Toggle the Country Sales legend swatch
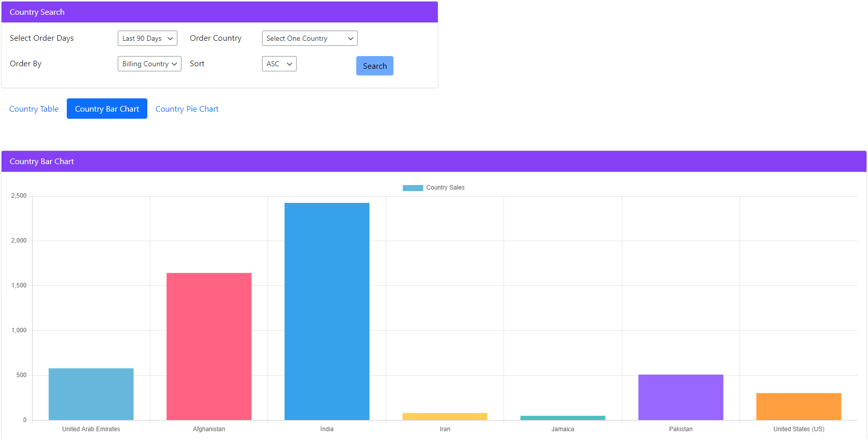 (413, 188)
